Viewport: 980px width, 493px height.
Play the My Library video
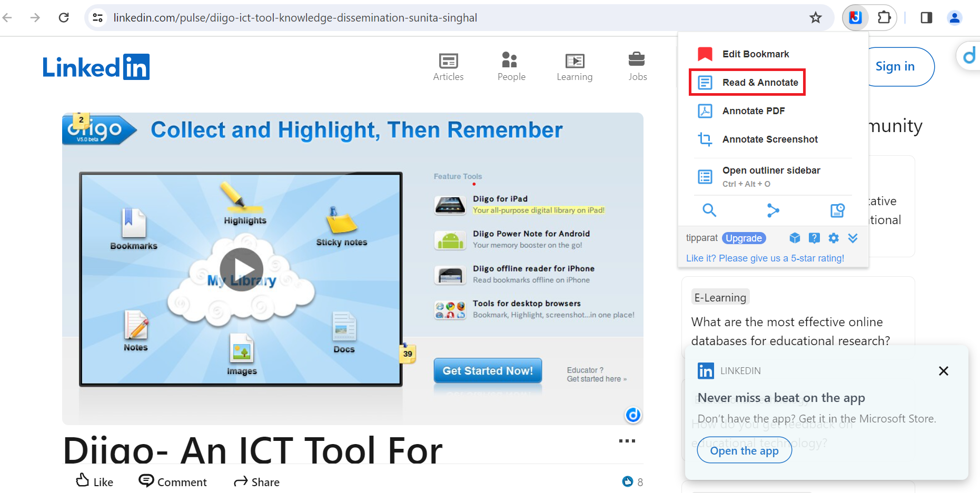point(241,269)
